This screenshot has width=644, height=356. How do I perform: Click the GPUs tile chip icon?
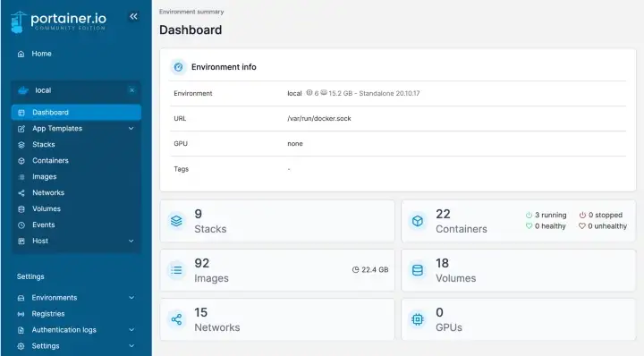click(x=418, y=319)
